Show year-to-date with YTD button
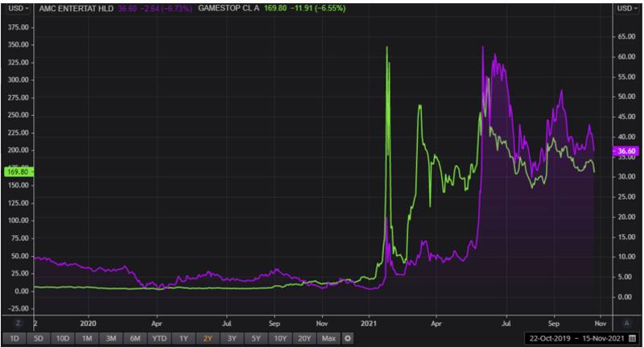644x347 pixels. coord(161,338)
